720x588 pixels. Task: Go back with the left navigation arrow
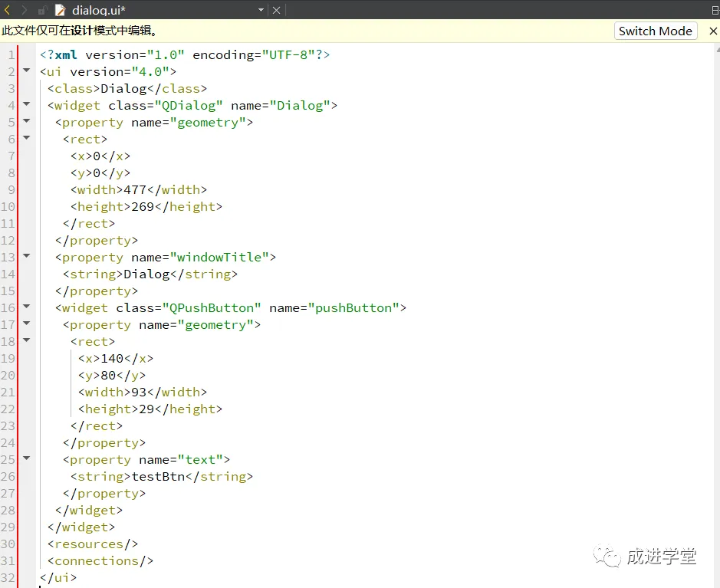pyautogui.click(x=8, y=10)
